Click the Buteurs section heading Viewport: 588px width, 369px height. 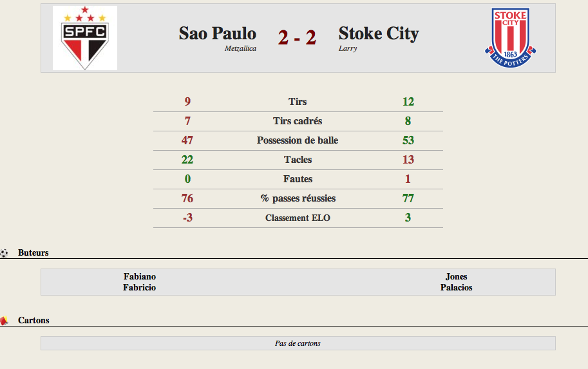[x=33, y=252]
